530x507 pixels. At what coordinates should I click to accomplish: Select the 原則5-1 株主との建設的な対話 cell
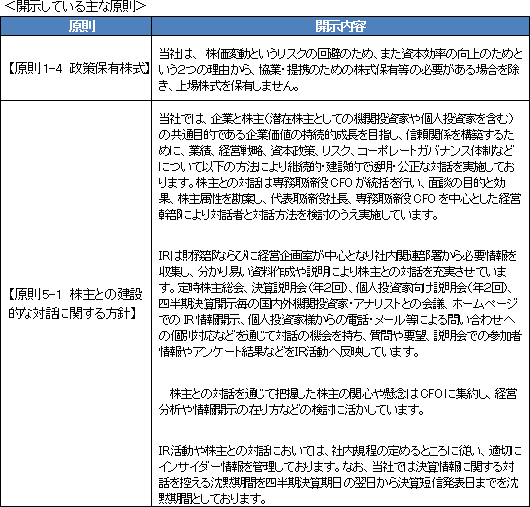click(x=76, y=304)
